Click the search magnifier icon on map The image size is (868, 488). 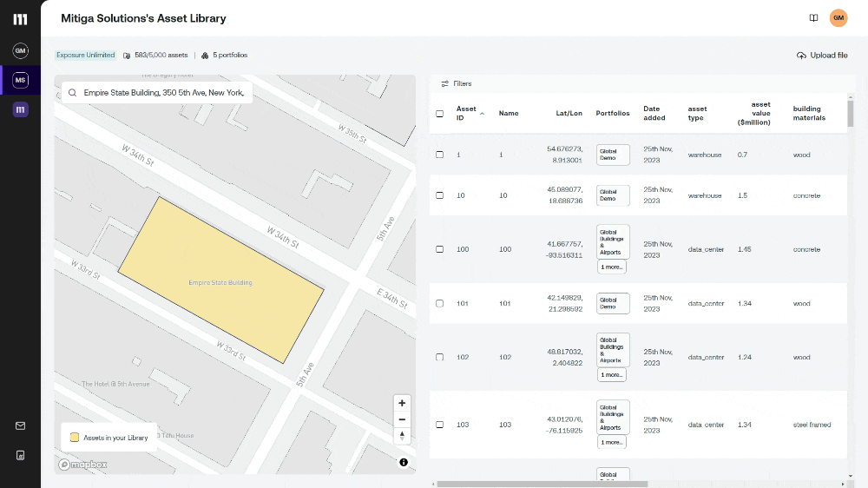point(73,93)
